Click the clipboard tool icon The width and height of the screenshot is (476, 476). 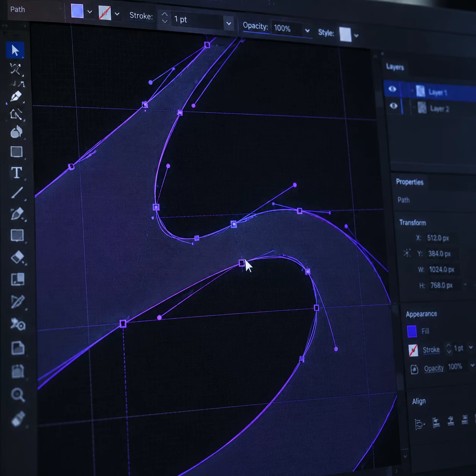coord(18,371)
